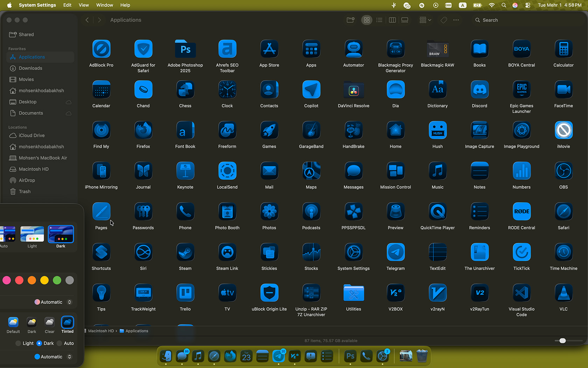Go forward in Finder window
Viewport: 588px width, 368px height.
(x=99, y=20)
